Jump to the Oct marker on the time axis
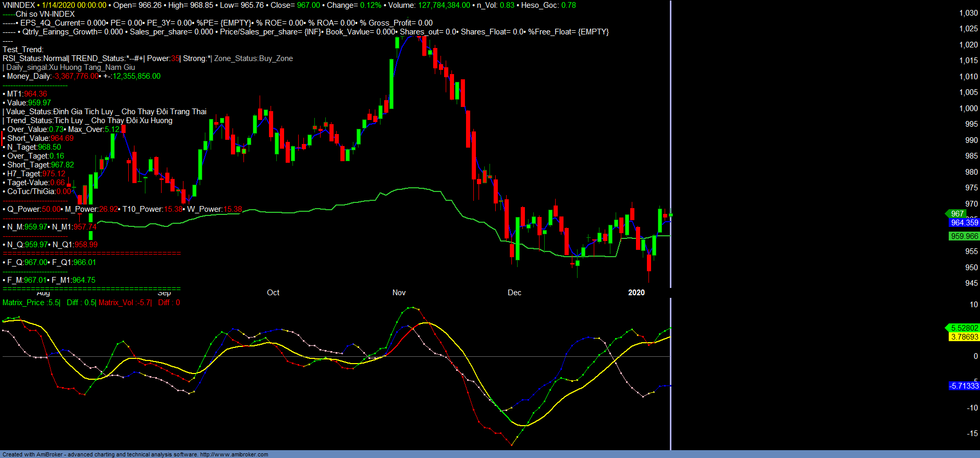This screenshot has width=980, height=458. (x=273, y=293)
